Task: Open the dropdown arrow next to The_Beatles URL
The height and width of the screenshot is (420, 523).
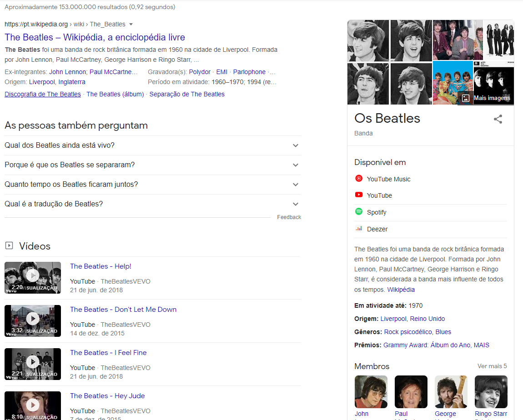Action: (131, 25)
